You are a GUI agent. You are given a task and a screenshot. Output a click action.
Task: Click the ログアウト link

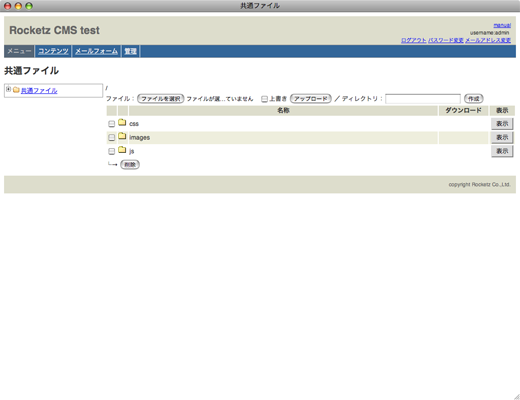coord(413,40)
